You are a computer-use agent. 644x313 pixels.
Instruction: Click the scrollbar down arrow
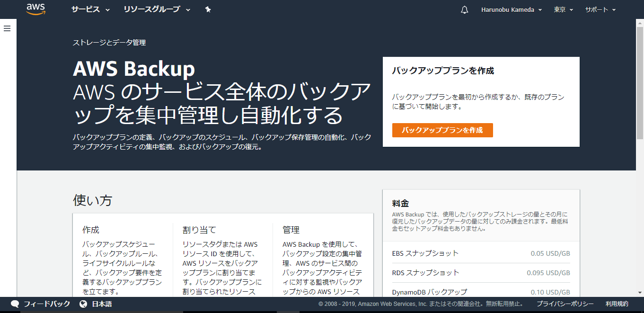point(640,293)
